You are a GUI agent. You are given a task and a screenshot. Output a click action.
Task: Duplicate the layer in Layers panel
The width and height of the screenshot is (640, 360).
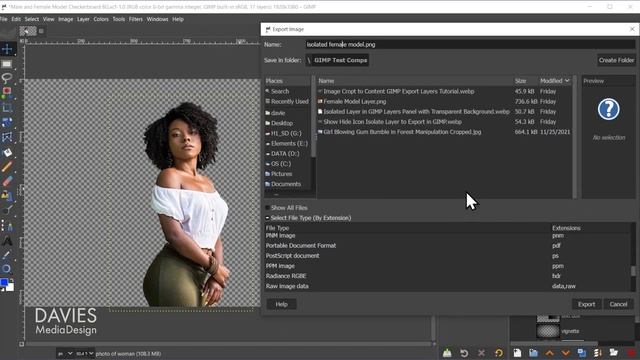(582, 353)
